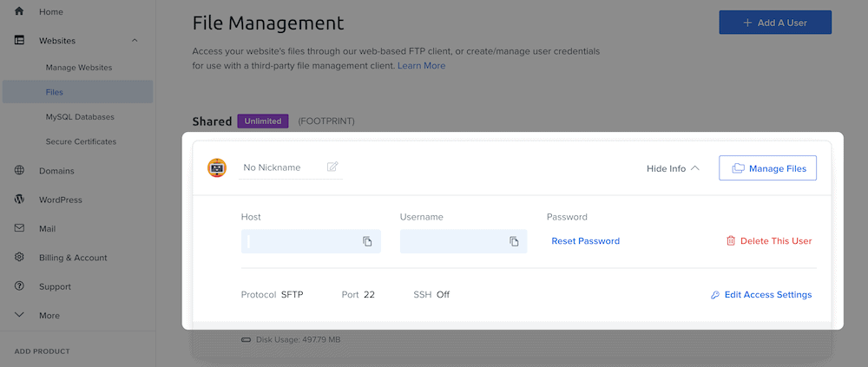This screenshot has width=868, height=367.
Task: Copy the Host value with copy icon
Action: tap(367, 241)
